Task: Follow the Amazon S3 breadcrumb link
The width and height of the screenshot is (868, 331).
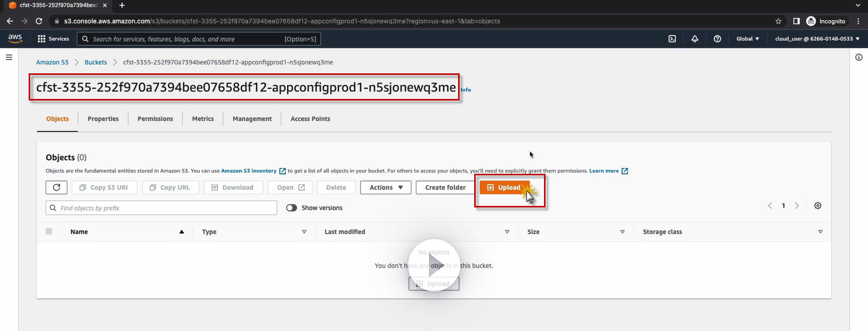Action: [52, 62]
